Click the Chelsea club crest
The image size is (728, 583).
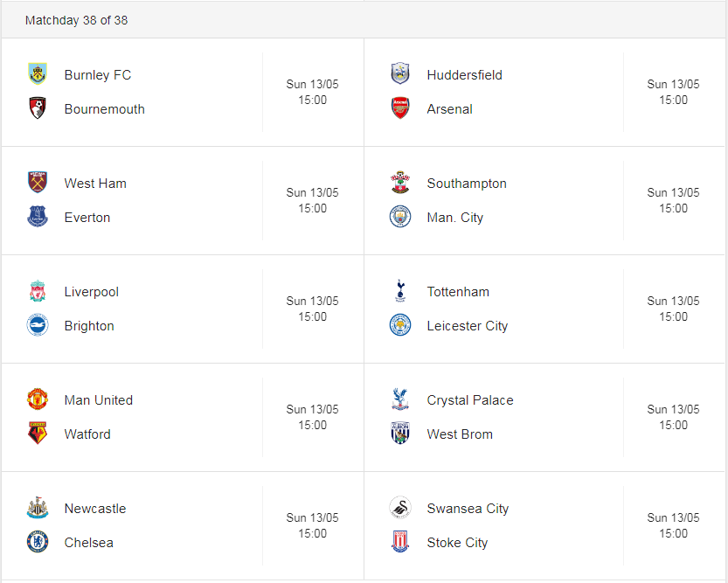[38, 542]
